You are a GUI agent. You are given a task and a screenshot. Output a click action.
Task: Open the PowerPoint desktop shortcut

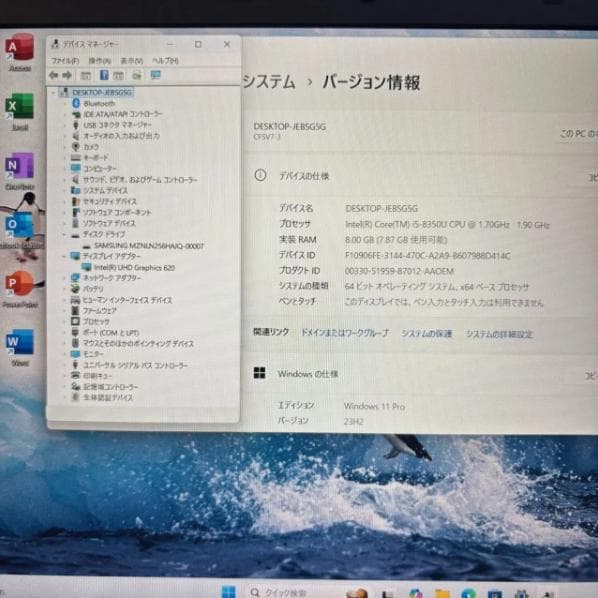[19, 289]
